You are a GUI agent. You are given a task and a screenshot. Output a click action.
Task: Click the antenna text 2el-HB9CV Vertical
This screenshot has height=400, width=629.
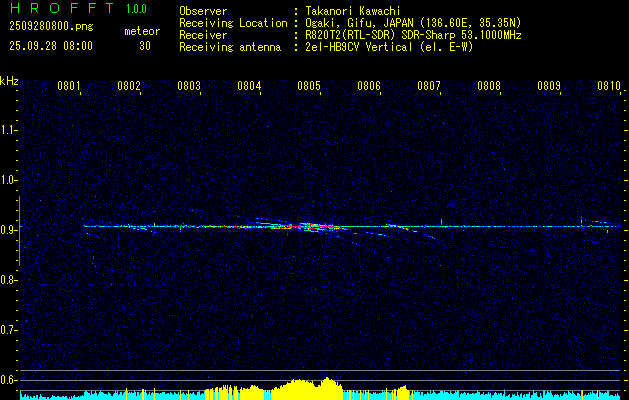tap(359, 47)
